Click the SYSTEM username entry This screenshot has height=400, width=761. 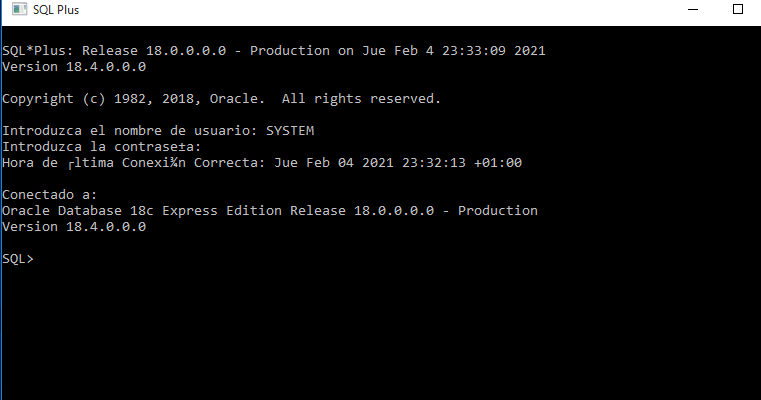[x=290, y=131]
